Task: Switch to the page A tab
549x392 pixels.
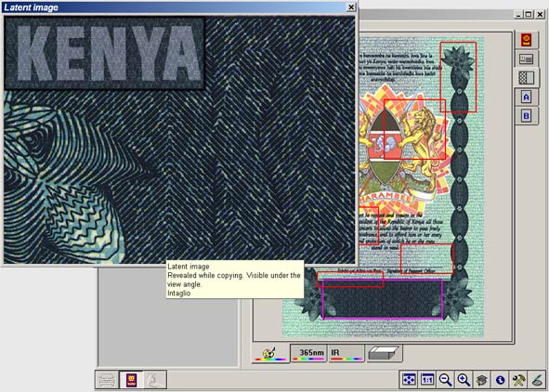Action: pyautogui.click(x=526, y=97)
